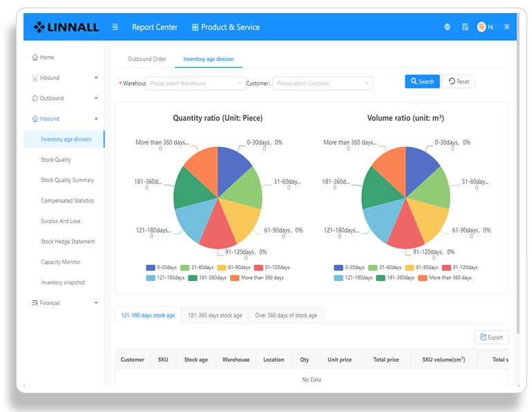Screen dimensions: 532x412
Task: Toggle 0-30days legend swatch in Quantity chart
Action: 151,268
